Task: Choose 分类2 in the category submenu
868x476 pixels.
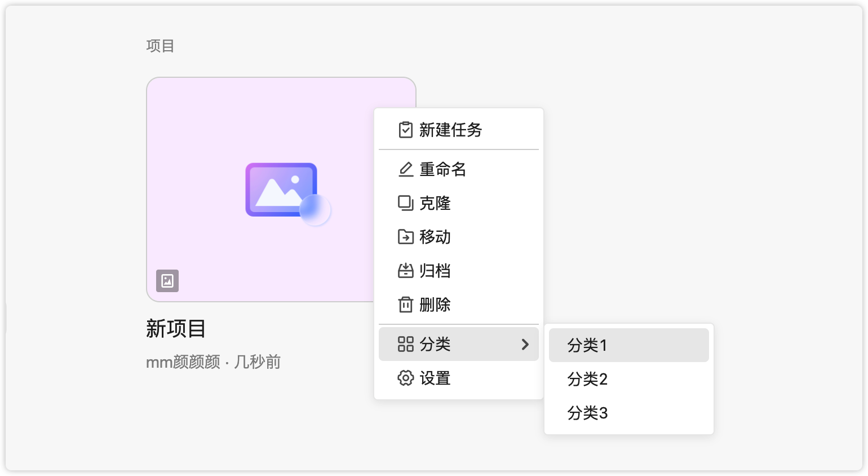Action: point(587,379)
